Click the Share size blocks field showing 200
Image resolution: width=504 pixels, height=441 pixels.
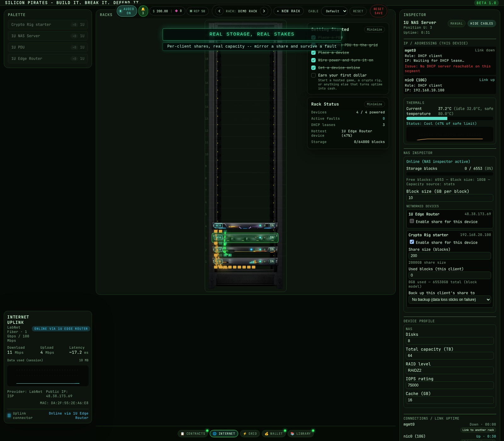coord(450,256)
